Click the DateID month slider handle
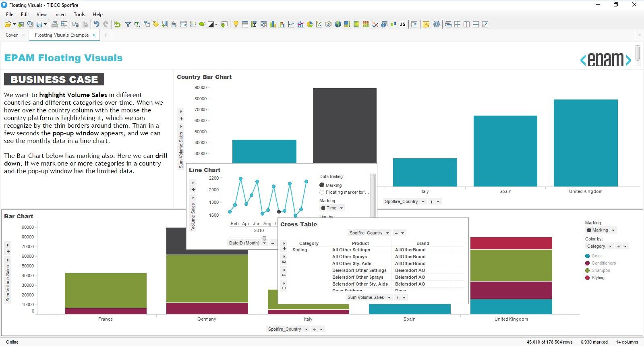 coord(264,238)
